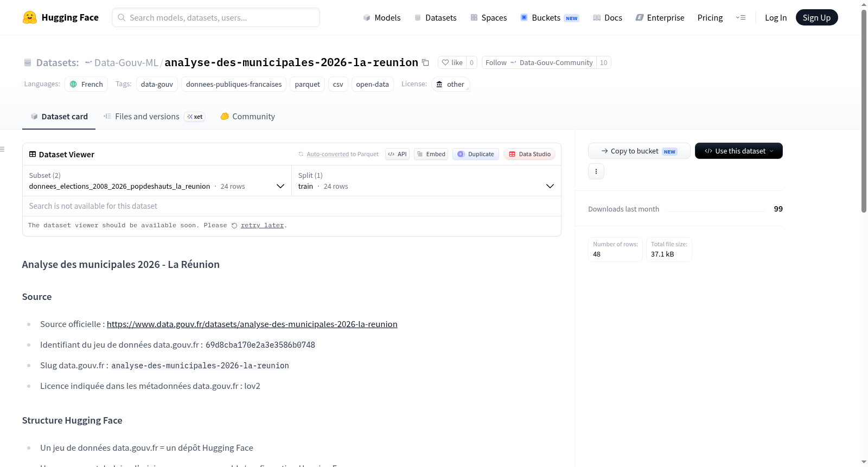Click the page vertical scrollbar

tap(864, 111)
